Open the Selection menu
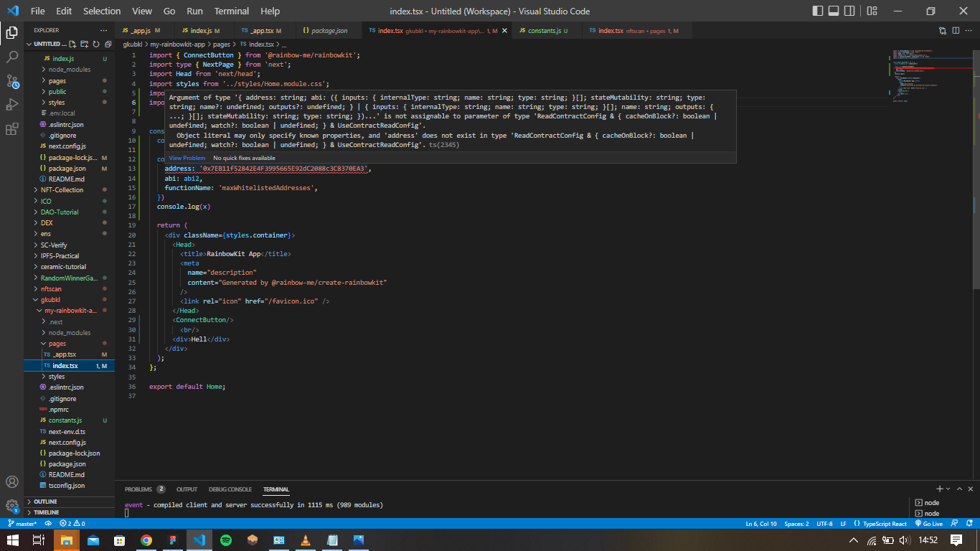The image size is (980, 551). (x=102, y=11)
